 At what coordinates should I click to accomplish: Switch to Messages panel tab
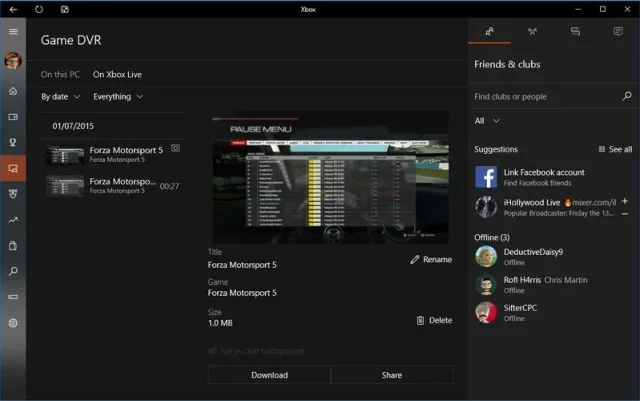point(575,31)
